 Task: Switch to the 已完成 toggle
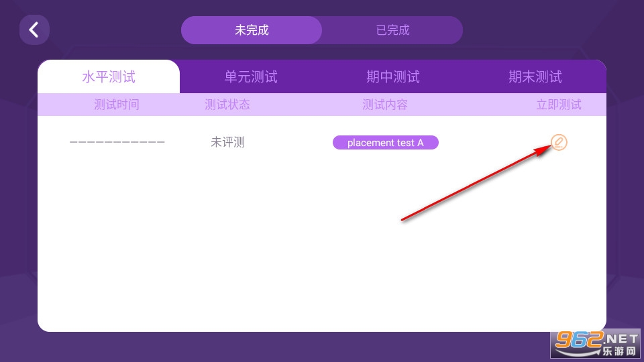[392, 30]
